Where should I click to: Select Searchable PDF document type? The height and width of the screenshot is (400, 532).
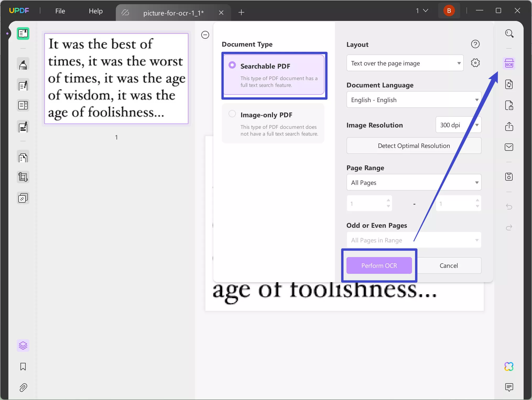coord(274,75)
